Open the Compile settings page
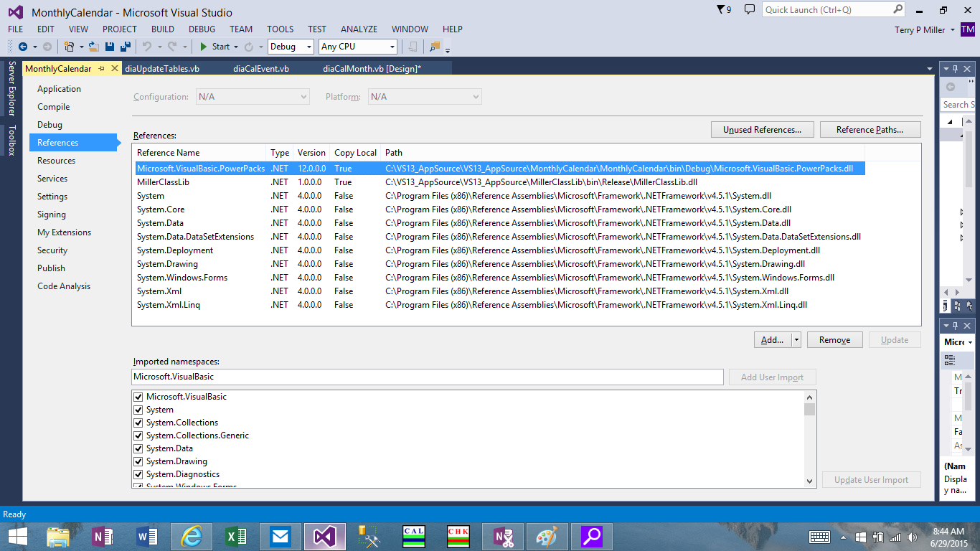This screenshot has width=980, height=551. pyautogui.click(x=54, y=107)
